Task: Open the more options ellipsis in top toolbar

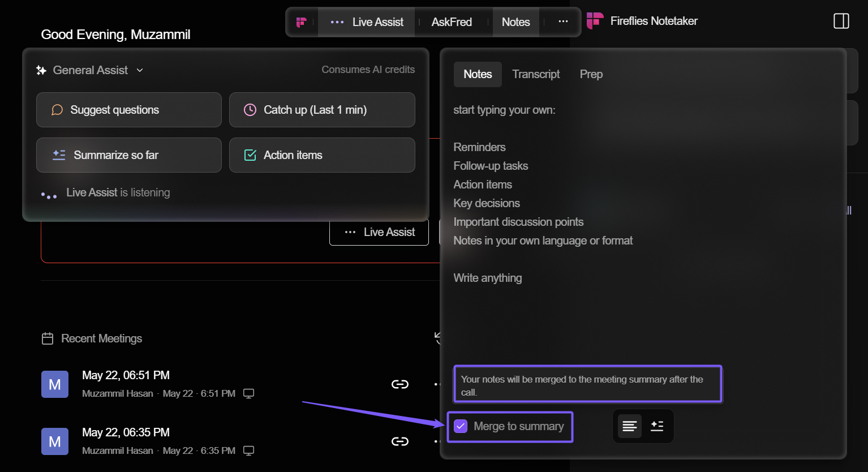Action: [x=563, y=22]
